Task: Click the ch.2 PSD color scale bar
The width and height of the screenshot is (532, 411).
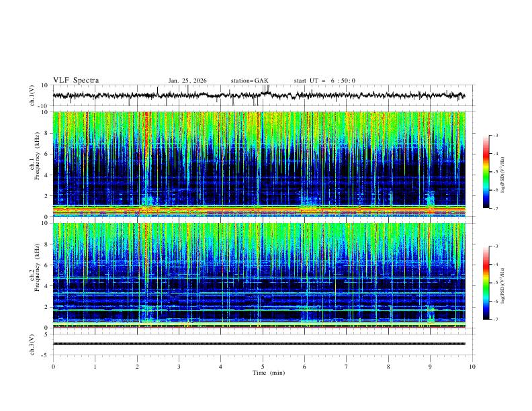Action: (486, 283)
